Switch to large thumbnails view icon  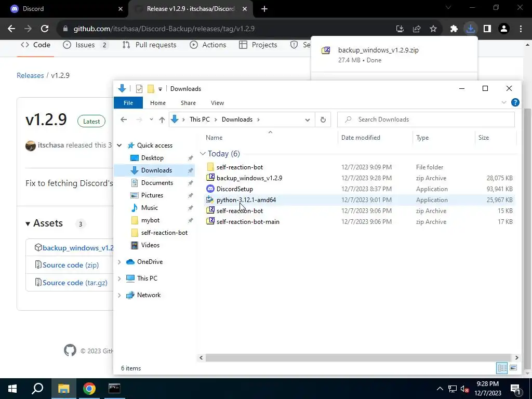pos(513,368)
